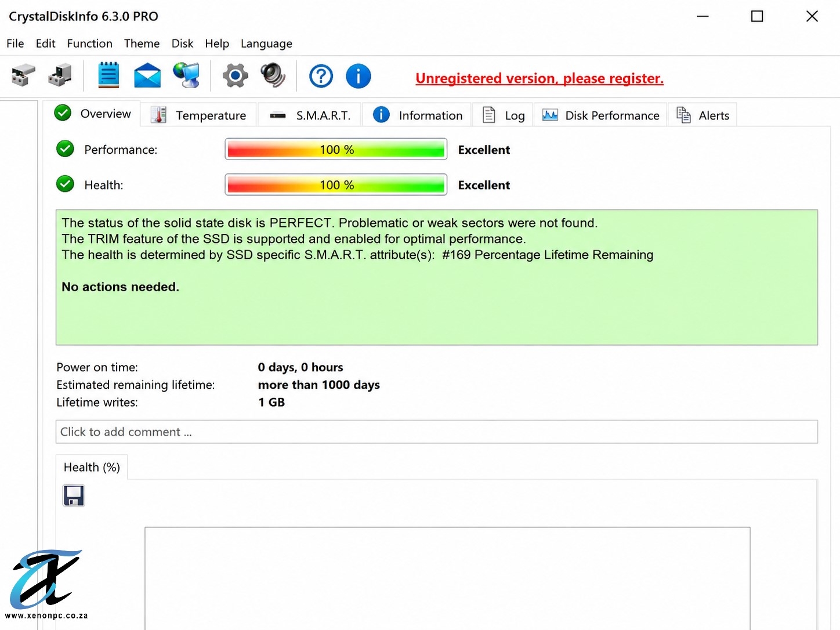
Task: Click the Health 100 % progress bar
Action: (x=336, y=184)
